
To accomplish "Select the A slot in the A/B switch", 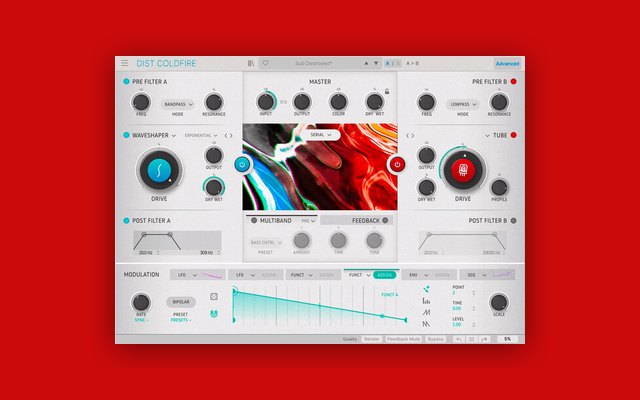I will point(388,64).
